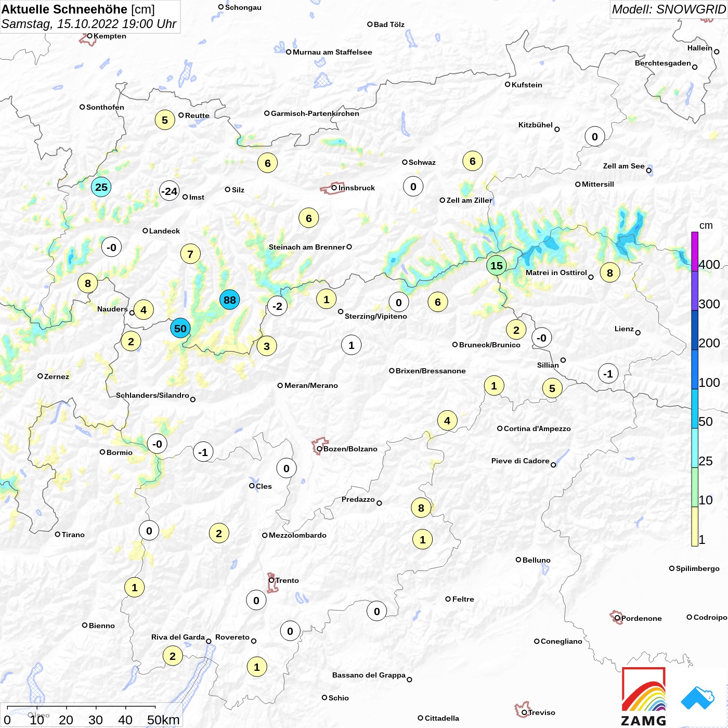Click the Spilimbergo town label
The image size is (728, 728).
(698, 568)
